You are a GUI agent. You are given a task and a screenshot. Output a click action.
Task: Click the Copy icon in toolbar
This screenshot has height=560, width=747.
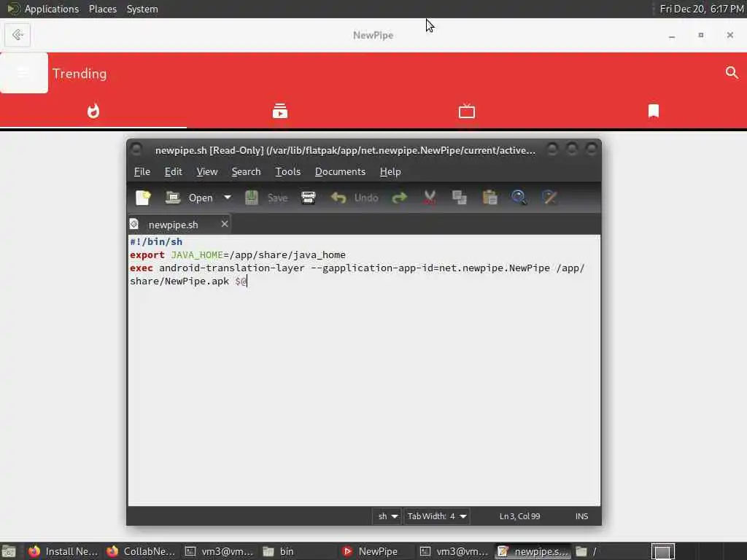point(460,198)
